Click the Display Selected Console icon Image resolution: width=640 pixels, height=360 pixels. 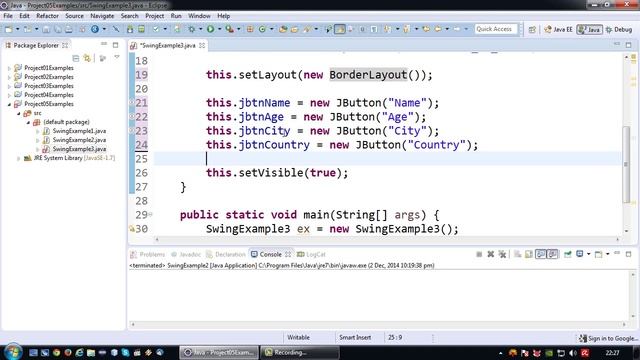pos(579,254)
